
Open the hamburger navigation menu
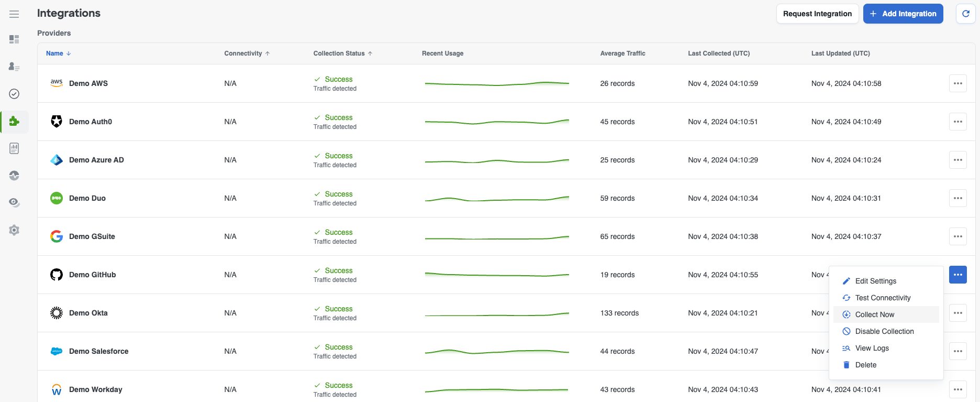(x=14, y=14)
